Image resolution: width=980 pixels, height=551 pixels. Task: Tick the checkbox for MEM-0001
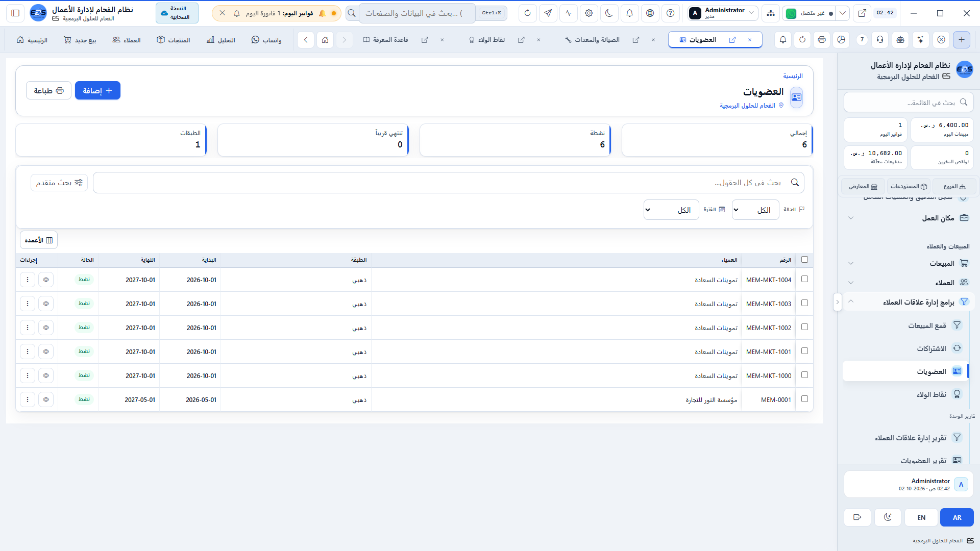tap(805, 399)
